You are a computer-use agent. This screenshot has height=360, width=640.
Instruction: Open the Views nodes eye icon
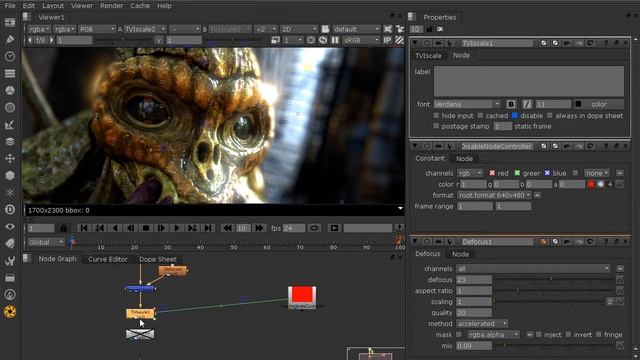[x=10, y=227]
